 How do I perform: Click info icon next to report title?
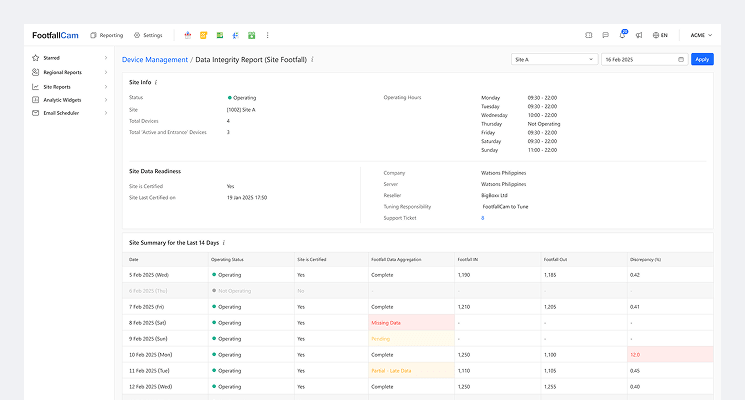pyautogui.click(x=313, y=60)
